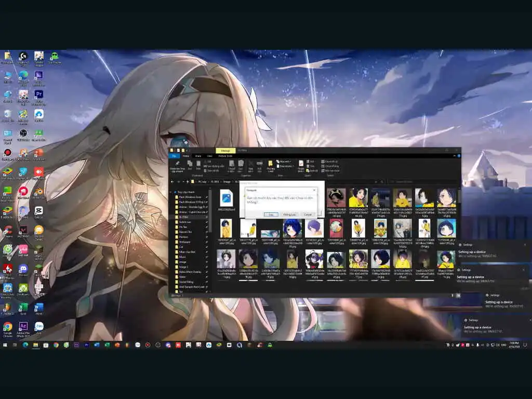Click Select all in the ribbon

click(329, 162)
